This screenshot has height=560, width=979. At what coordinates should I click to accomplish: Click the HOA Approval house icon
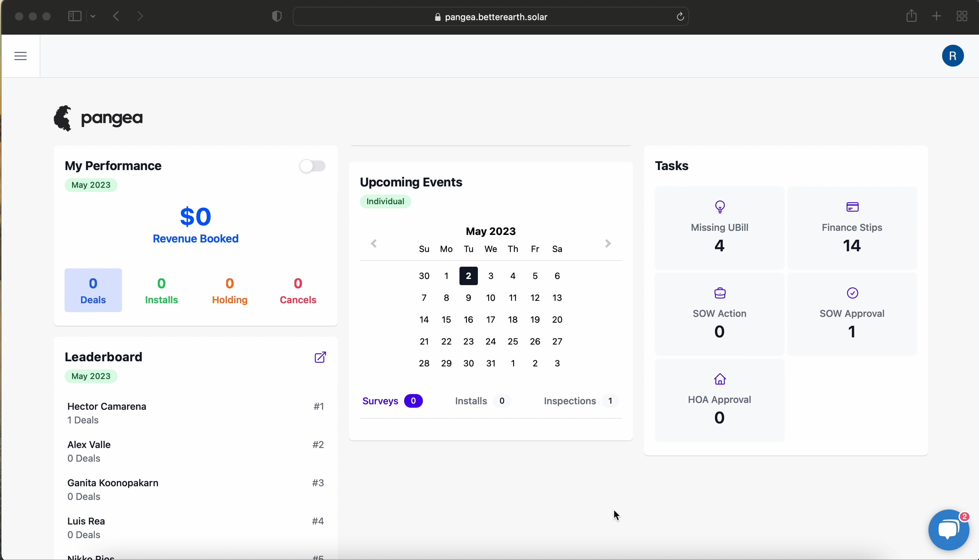click(x=719, y=379)
